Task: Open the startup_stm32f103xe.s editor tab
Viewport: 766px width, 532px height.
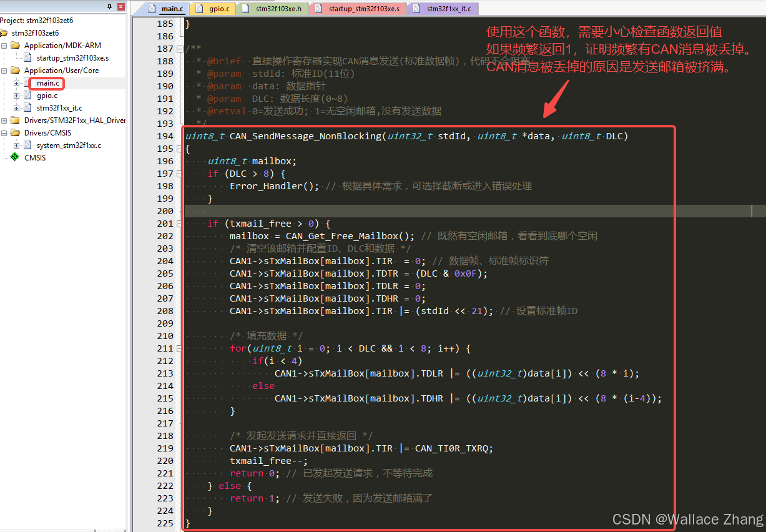Action: coord(357,9)
